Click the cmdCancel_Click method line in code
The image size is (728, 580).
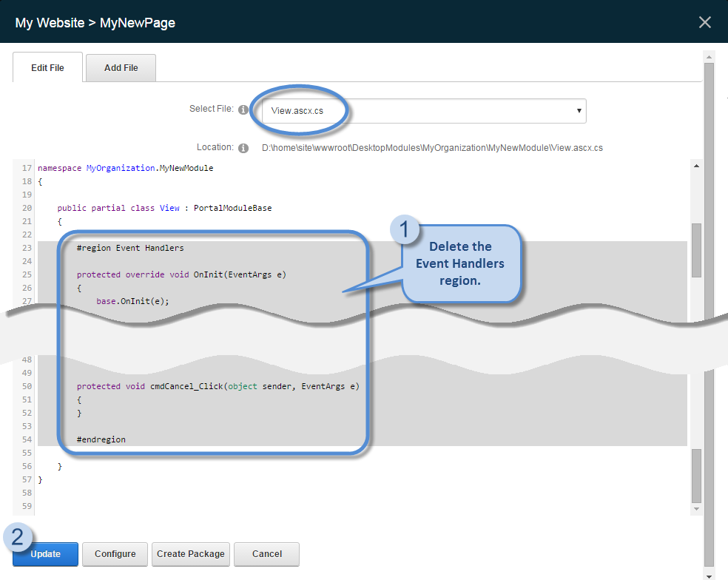218,386
